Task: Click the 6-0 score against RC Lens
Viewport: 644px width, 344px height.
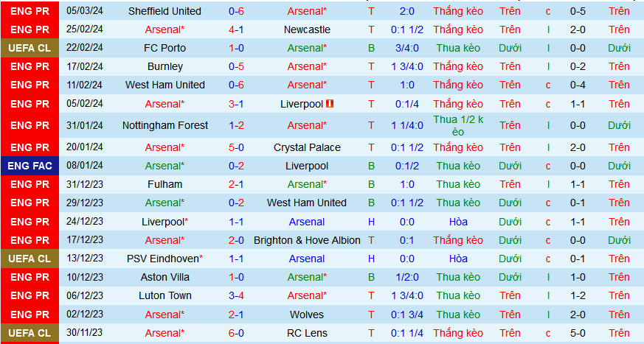Action: tap(236, 333)
